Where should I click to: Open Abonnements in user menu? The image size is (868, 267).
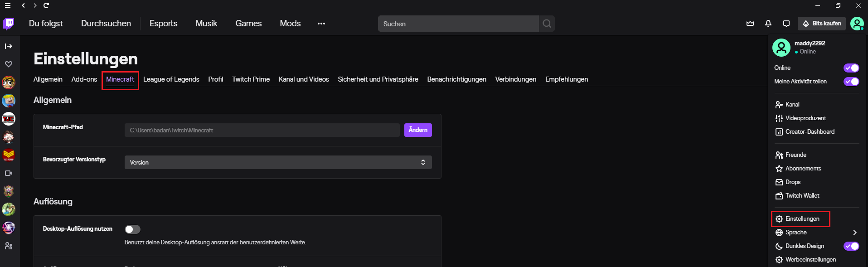pyautogui.click(x=798, y=169)
